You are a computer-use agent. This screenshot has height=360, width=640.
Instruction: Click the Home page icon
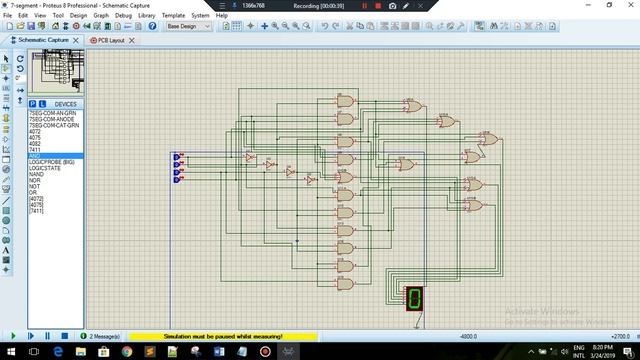55,26
